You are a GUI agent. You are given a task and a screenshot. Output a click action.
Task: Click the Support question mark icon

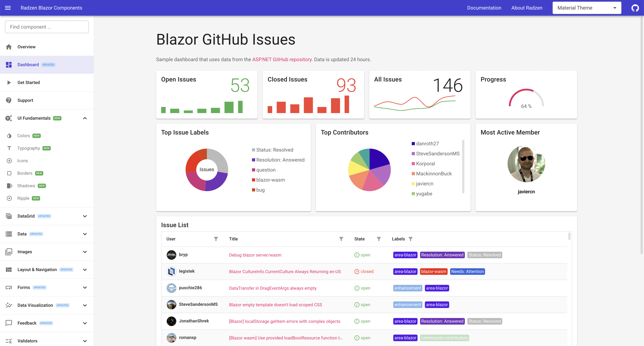coord(9,100)
